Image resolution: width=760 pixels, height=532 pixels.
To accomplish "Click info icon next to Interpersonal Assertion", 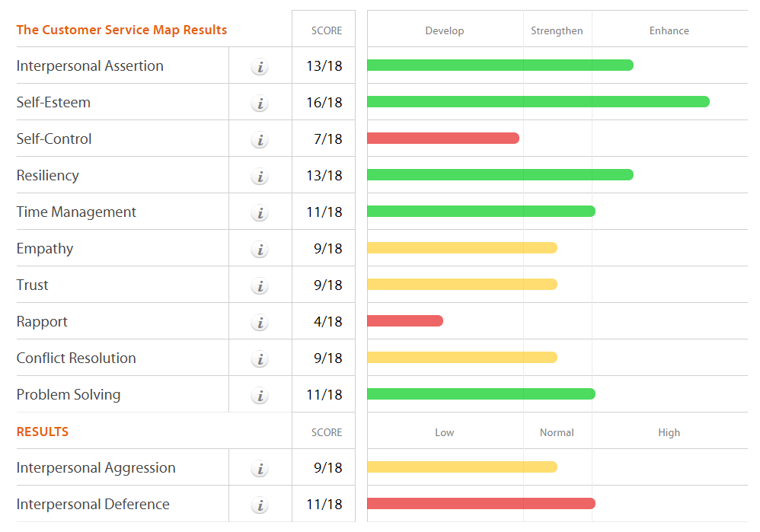I will [x=260, y=66].
